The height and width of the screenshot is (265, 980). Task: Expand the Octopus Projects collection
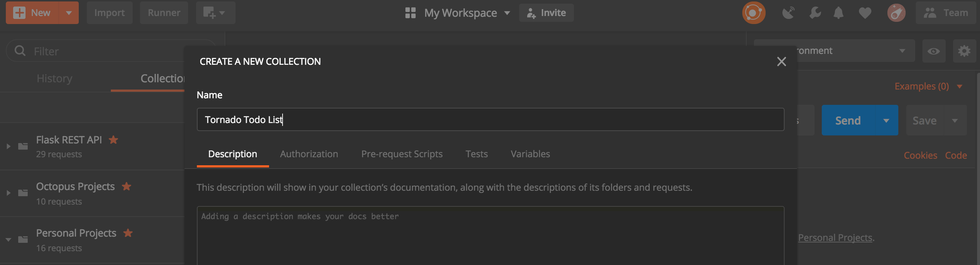(8, 193)
